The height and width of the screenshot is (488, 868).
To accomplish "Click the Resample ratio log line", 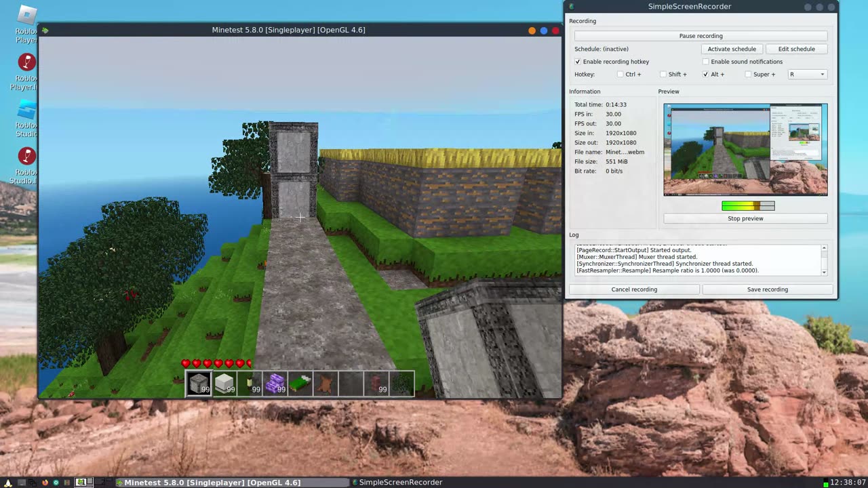I will point(667,270).
